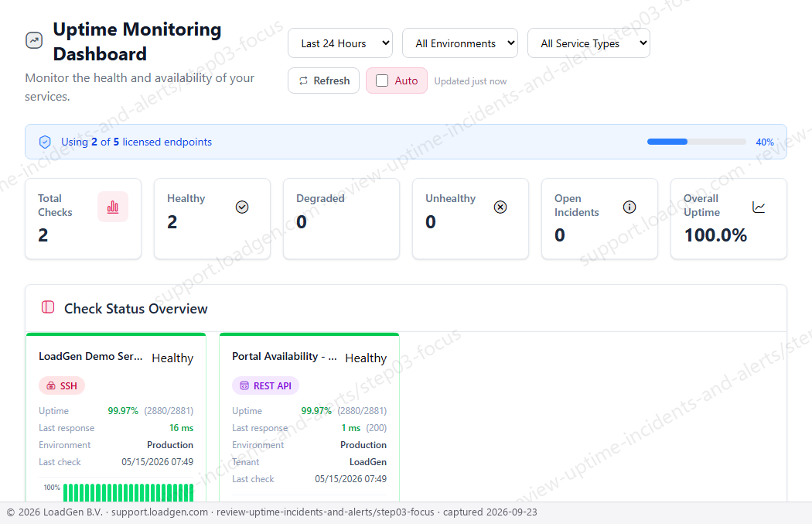Click the 40% license usage value
812x524 pixels.
tap(765, 142)
